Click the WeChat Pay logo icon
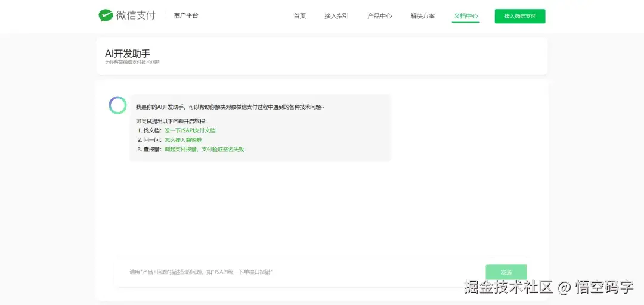Image resolution: width=644 pixels, height=305 pixels. click(106, 15)
